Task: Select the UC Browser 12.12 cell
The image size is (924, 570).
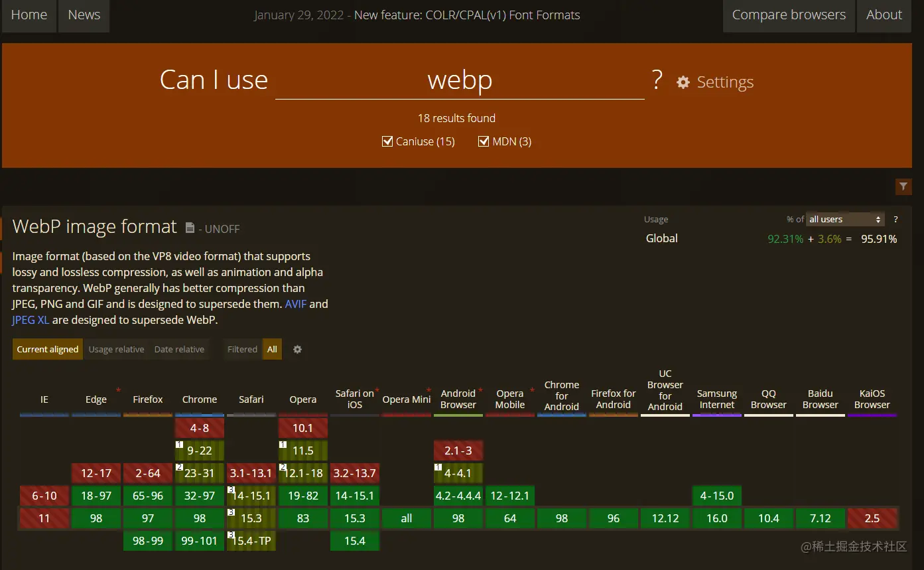Action: (665, 518)
